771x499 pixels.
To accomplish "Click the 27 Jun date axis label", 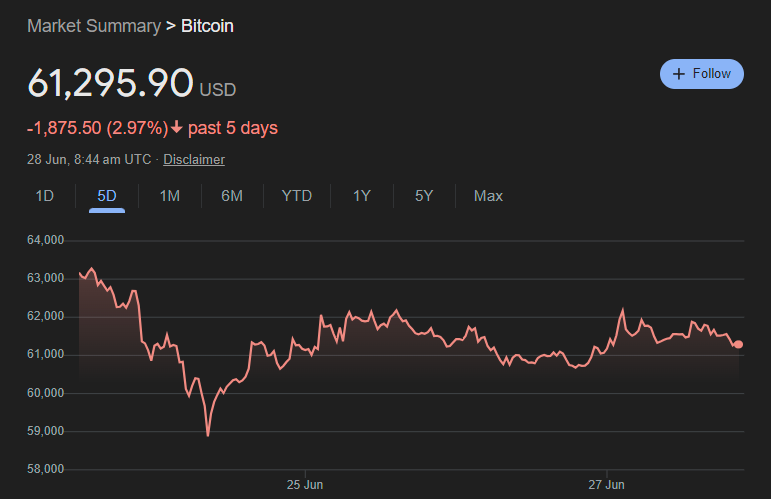I will point(606,485).
